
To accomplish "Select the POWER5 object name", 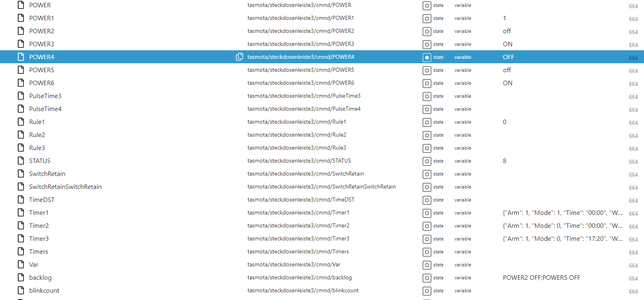I will click(42, 70).
